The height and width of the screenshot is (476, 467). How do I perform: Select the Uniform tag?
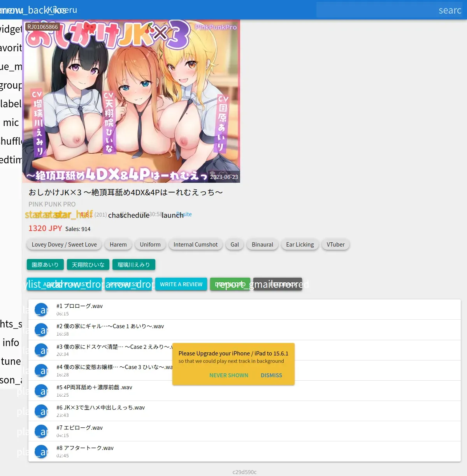pyautogui.click(x=150, y=245)
